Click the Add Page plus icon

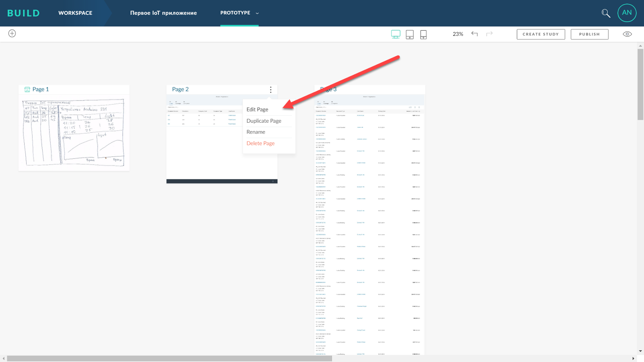click(12, 33)
